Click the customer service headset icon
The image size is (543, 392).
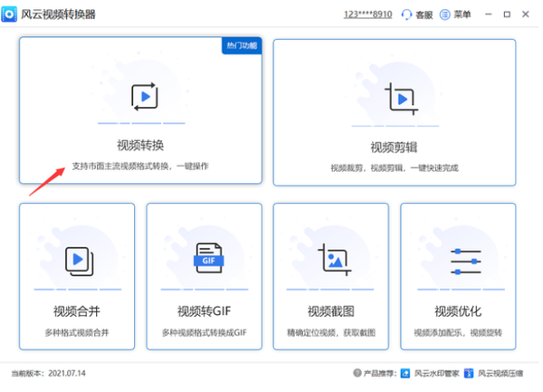(406, 15)
